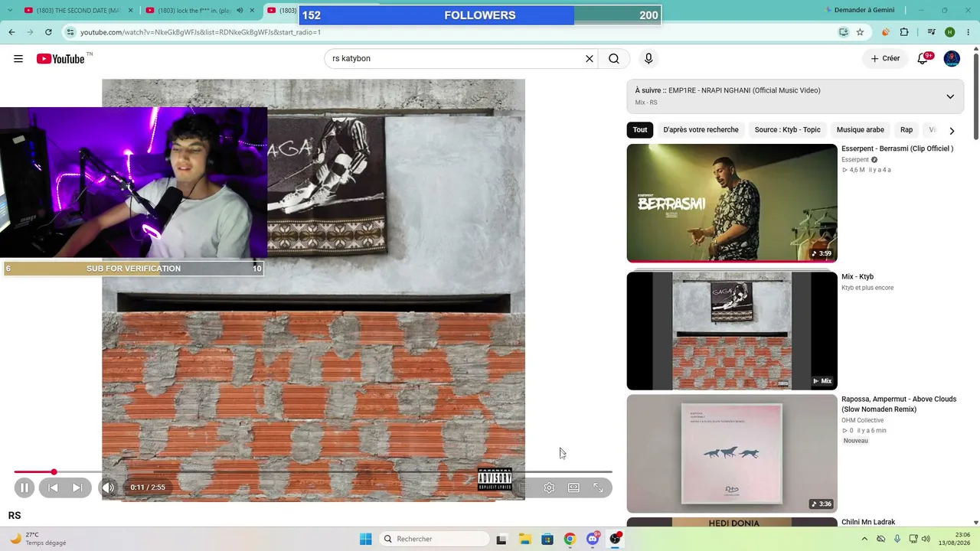This screenshot has width=980, height=551.
Task: Select the "Musique arabe" filter chip
Action: (x=861, y=130)
